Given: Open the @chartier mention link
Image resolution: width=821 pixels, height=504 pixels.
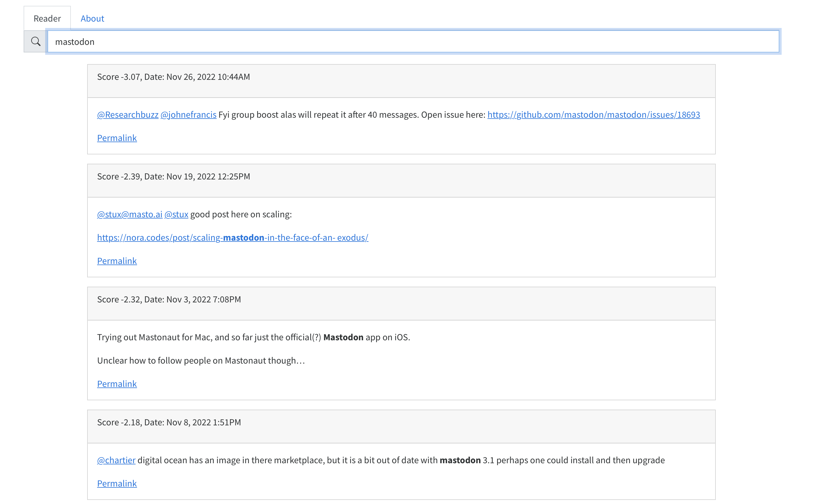Looking at the screenshot, I should pyautogui.click(x=116, y=460).
